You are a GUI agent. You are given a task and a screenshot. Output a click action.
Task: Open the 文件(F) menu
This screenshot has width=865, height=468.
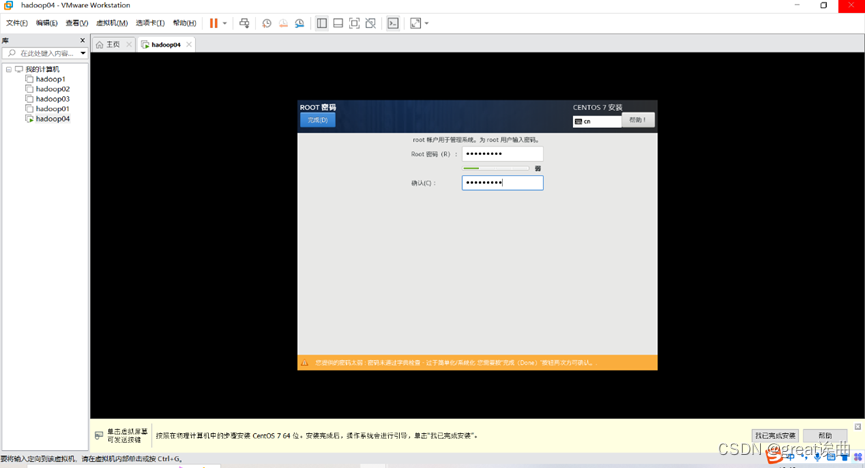(17, 23)
